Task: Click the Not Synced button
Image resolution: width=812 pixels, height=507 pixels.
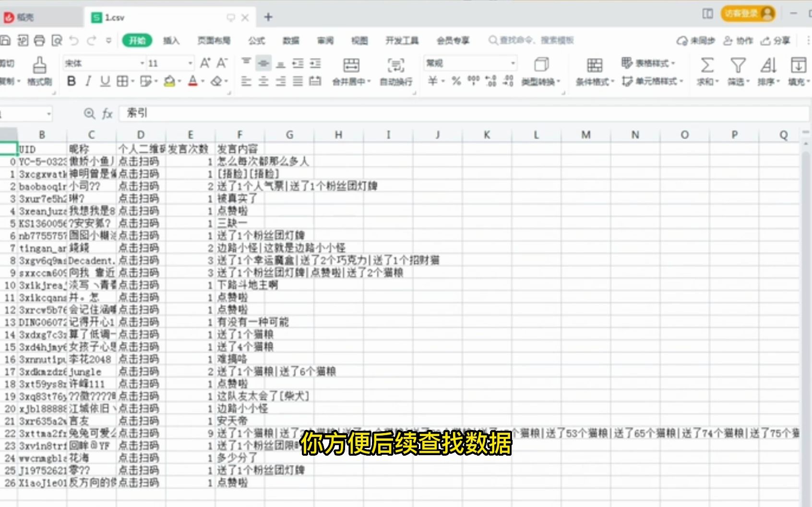Action: pyautogui.click(x=696, y=41)
